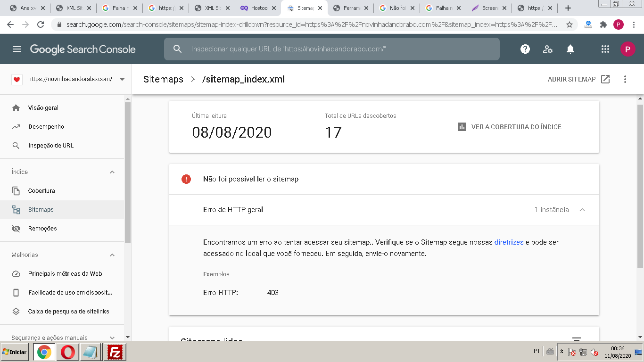Click the Chrome taskbar icon
This screenshot has height=362, width=644.
[x=44, y=352]
